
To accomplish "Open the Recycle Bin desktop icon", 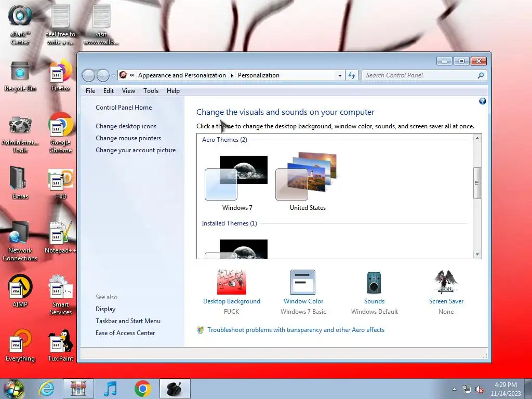I will [x=20, y=77].
